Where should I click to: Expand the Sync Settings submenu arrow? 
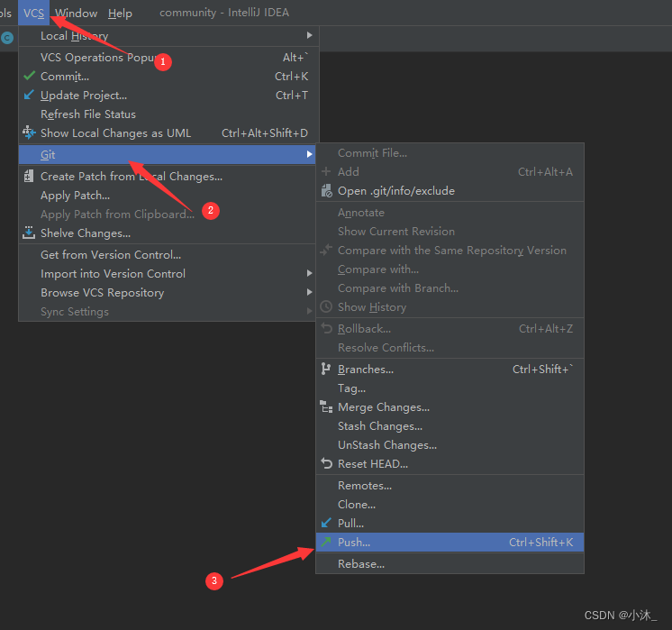(310, 311)
